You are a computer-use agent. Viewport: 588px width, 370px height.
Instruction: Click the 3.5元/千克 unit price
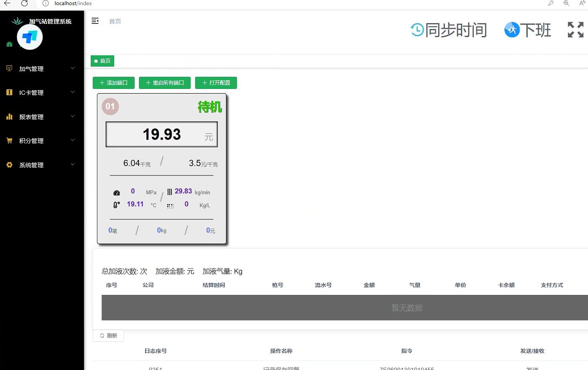(x=203, y=163)
